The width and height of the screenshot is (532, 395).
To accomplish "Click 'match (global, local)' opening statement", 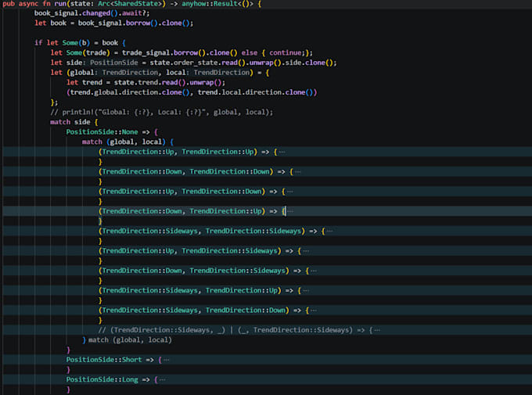I will pyautogui.click(x=124, y=142).
